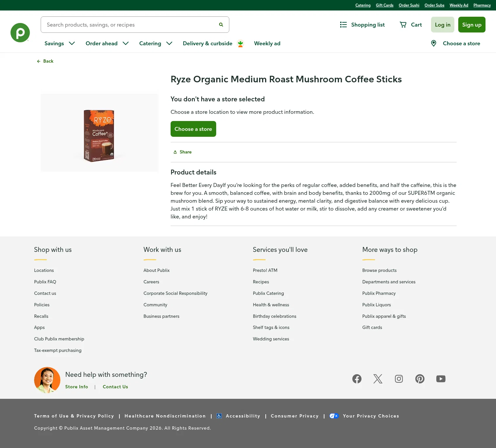
Task: Click the Log in button
Action: (443, 25)
